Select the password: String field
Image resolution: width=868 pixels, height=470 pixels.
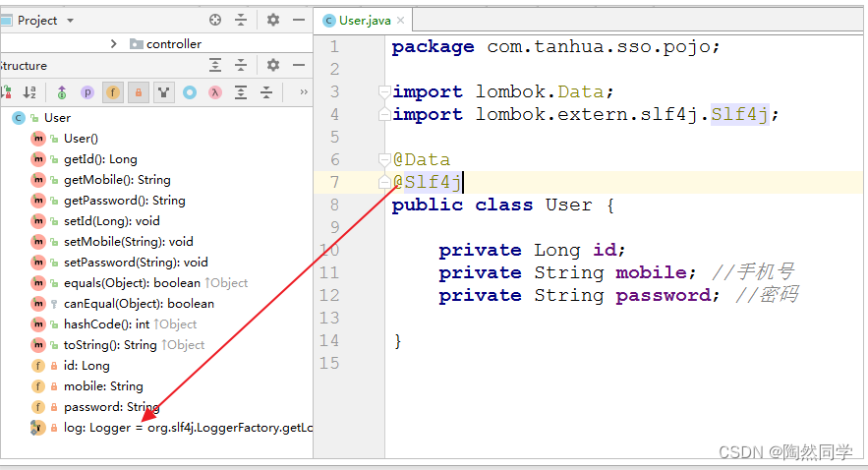coord(111,407)
